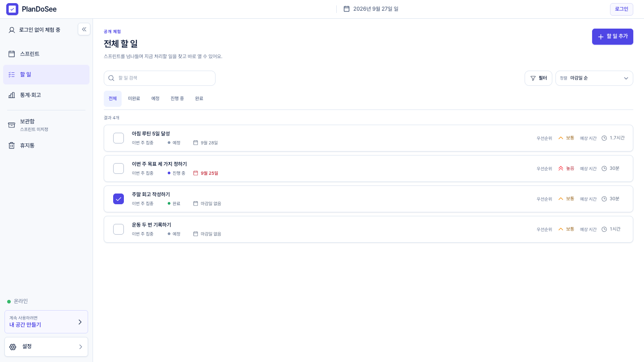This screenshot has width=644, height=362.
Task: Switch to the 예정 tab
Action: (156, 99)
